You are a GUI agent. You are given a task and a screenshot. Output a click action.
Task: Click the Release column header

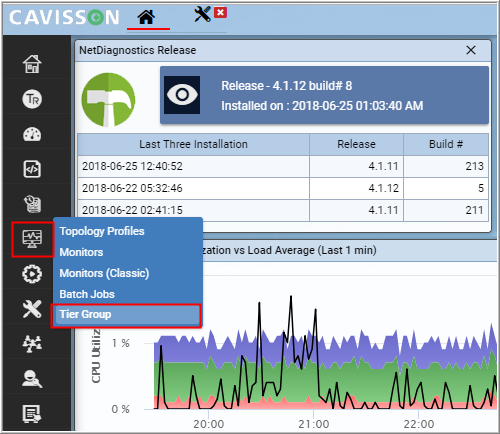pos(356,144)
